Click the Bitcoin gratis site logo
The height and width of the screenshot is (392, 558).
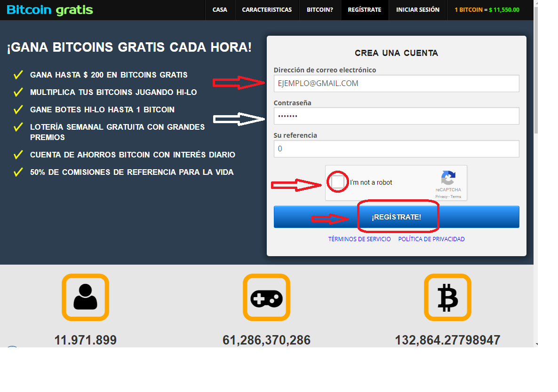pos(49,9)
